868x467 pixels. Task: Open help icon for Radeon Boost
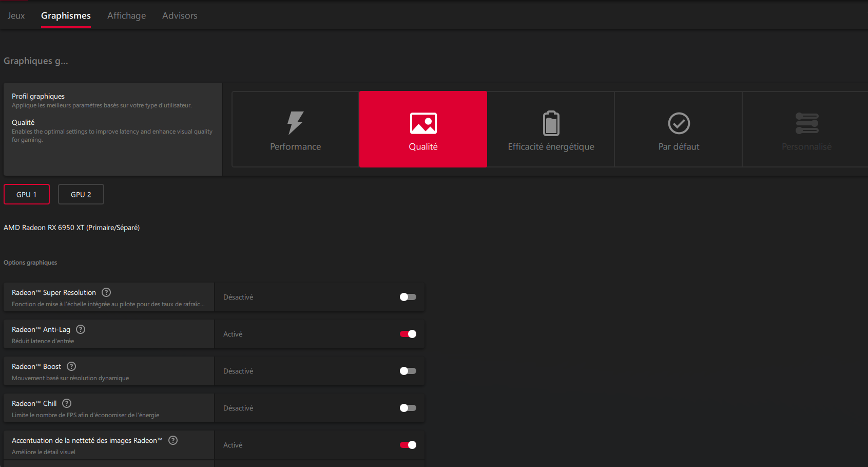71,366
